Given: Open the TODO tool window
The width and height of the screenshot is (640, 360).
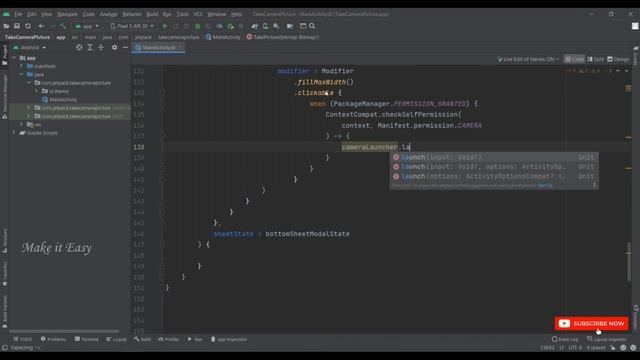Looking at the screenshot, I should pyautogui.click(x=22, y=339).
